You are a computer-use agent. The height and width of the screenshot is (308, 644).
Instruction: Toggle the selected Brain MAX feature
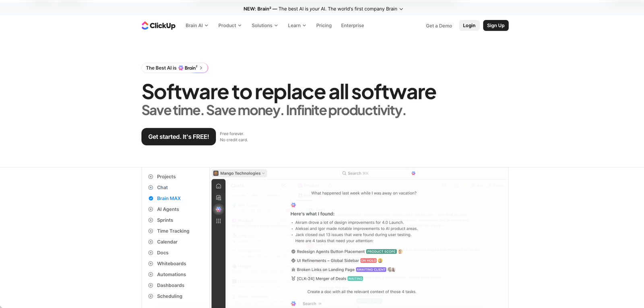151,198
